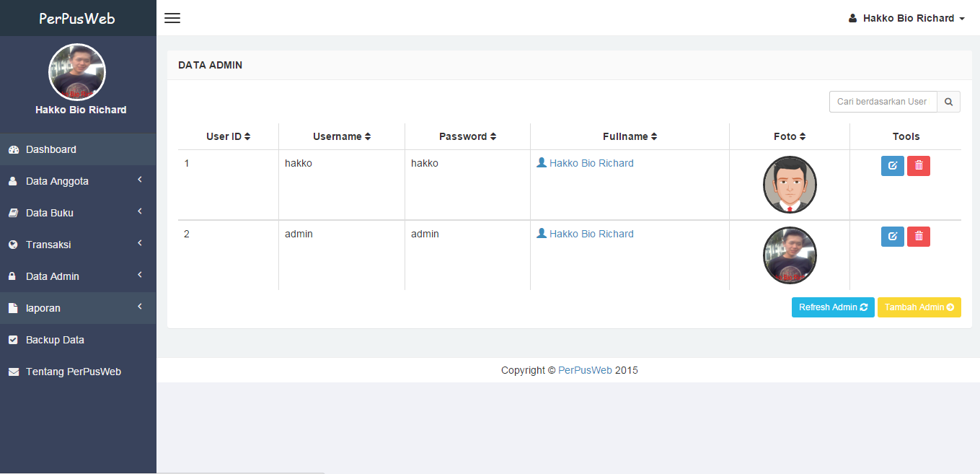Click edit icon for user admin
Image resolution: width=980 pixels, height=474 pixels.
point(893,237)
